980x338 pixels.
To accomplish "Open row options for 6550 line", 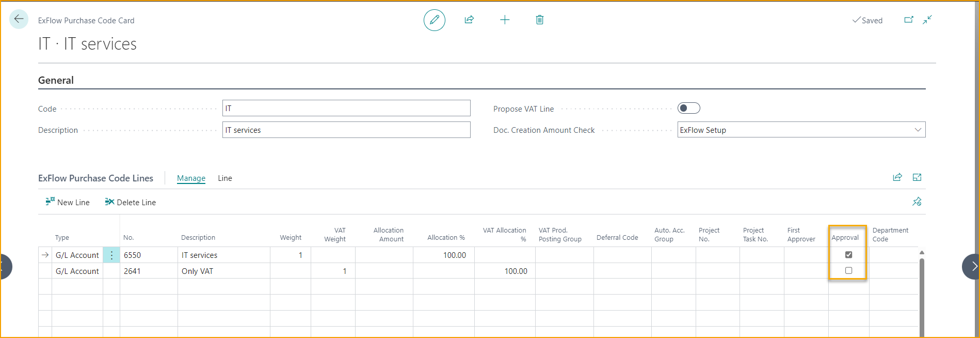I will pyautogui.click(x=111, y=255).
